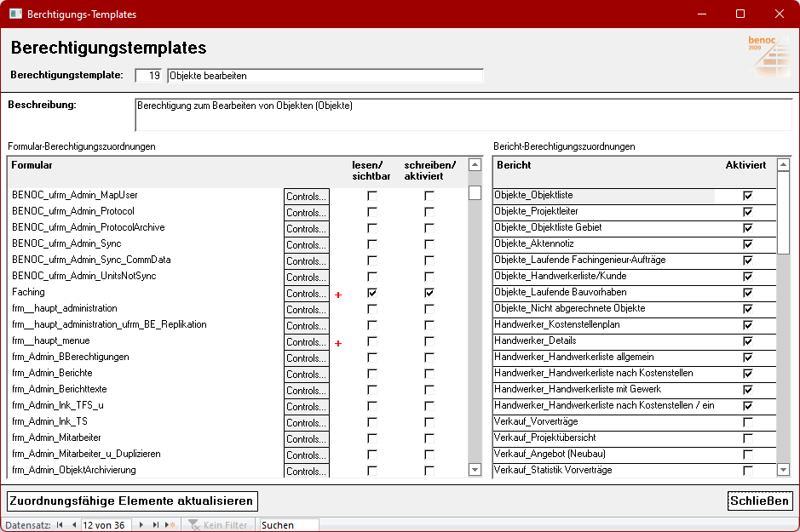The image size is (800, 532).
Task: Click Zuordnungsfähige Elemente aktualisieren button
Action: pos(132,501)
